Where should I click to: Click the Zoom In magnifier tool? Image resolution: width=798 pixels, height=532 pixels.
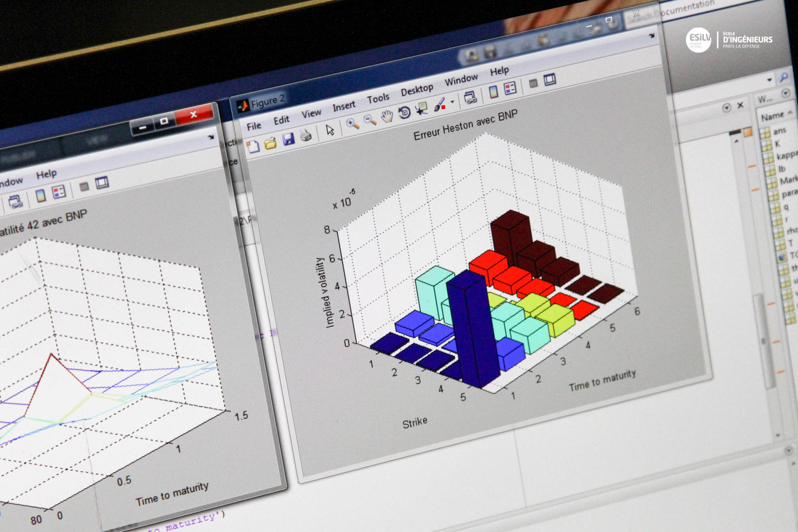click(352, 124)
